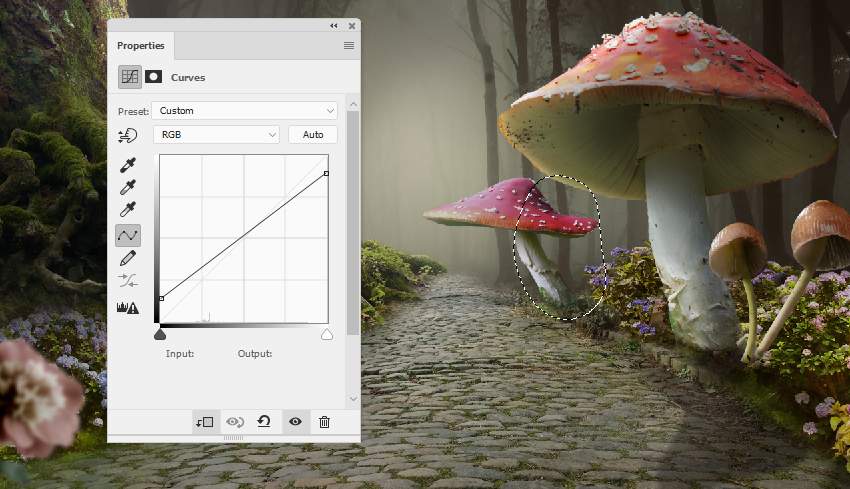
Task: Click histogram calculate warning icon
Action: (128, 308)
